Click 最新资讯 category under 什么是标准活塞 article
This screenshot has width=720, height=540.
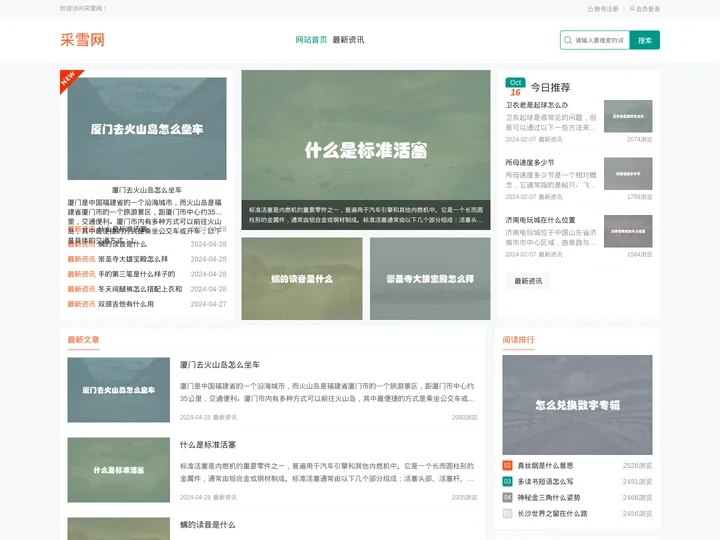[225, 497]
